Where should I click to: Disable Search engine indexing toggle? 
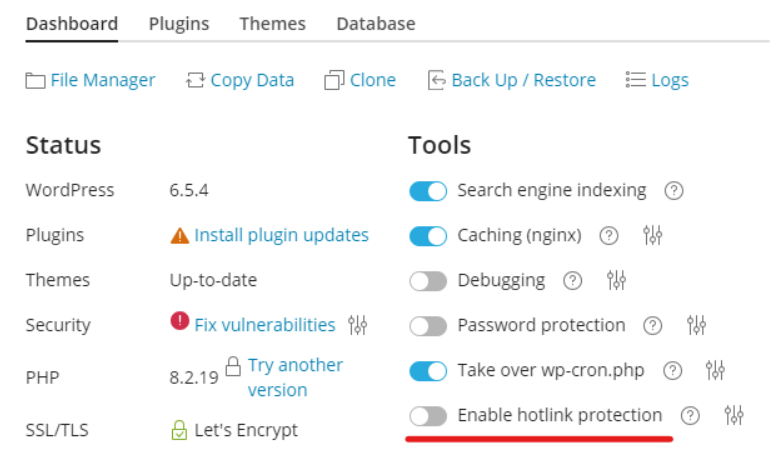pyautogui.click(x=428, y=191)
